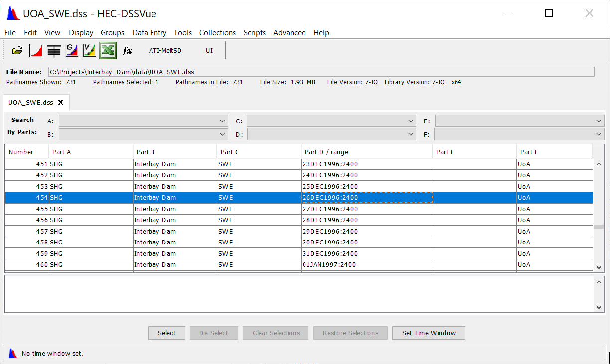Image resolution: width=610 pixels, height=364 pixels.
Task: Open the Collections menu
Action: click(x=218, y=33)
